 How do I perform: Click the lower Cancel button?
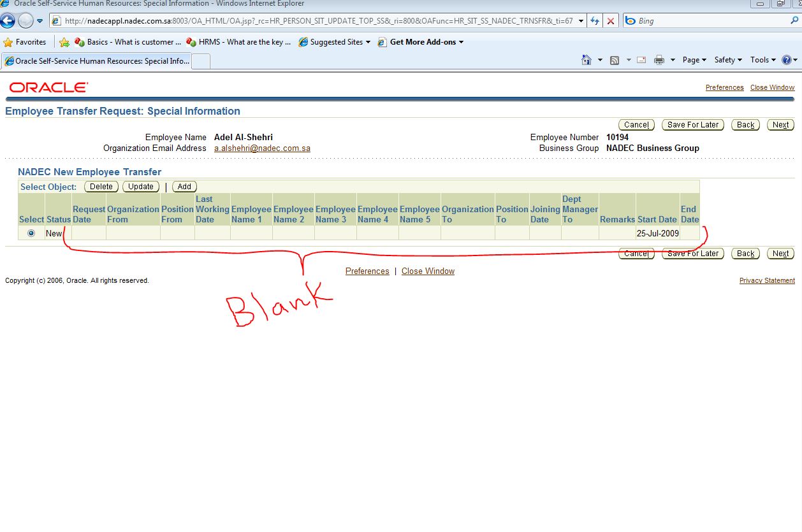point(636,254)
